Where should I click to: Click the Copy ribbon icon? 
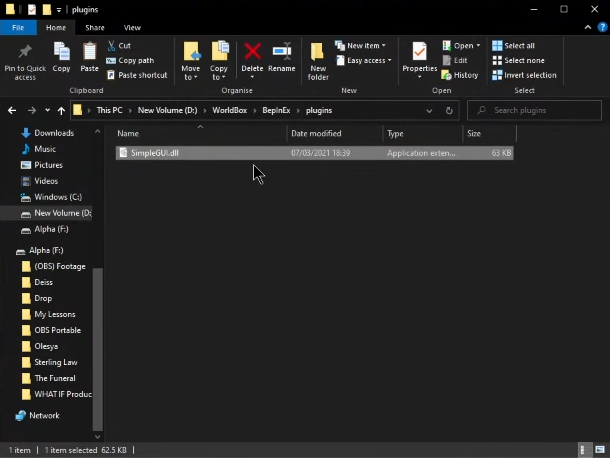61,58
